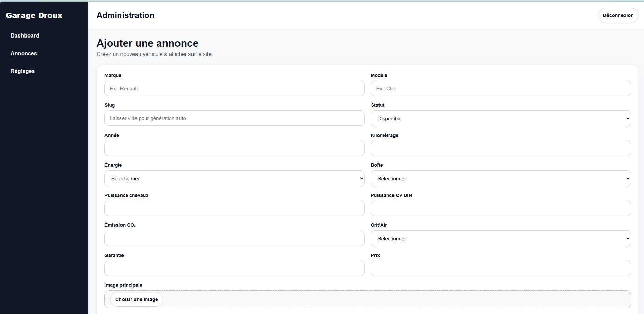Image resolution: width=644 pixels, height=314 pixels.
Task: Click the Émission CO₂ input field
Action: click(234, 239)
